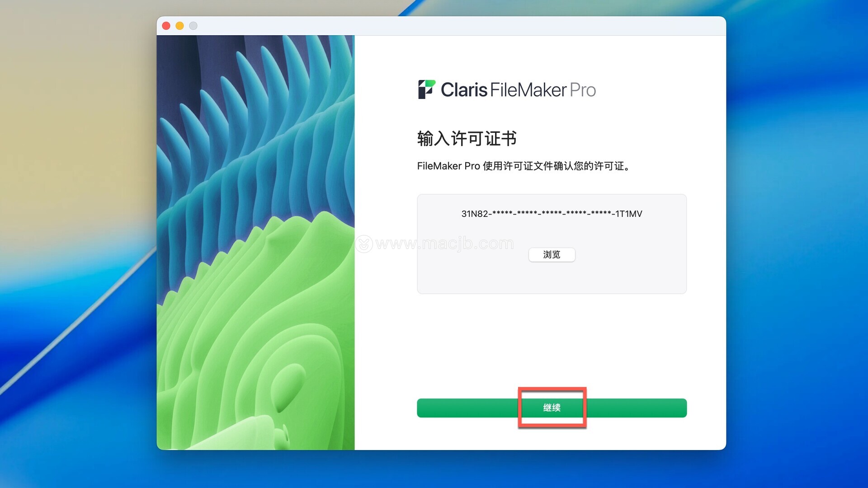
Task: Click the 浏览 browse button
Action: 552,255
